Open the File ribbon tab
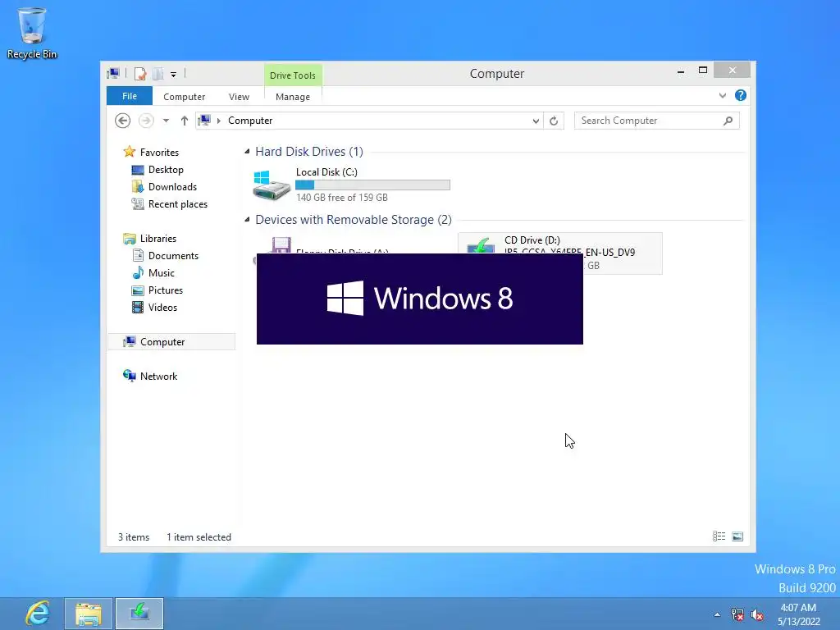Screen dimensions: 840x630 click(x=129, y=96)
